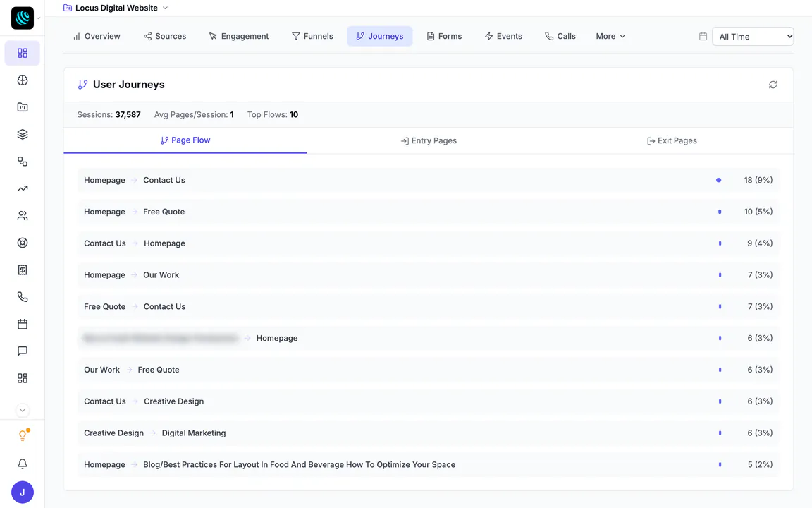Click the 5 (2%) flow count

coord(760,465)
